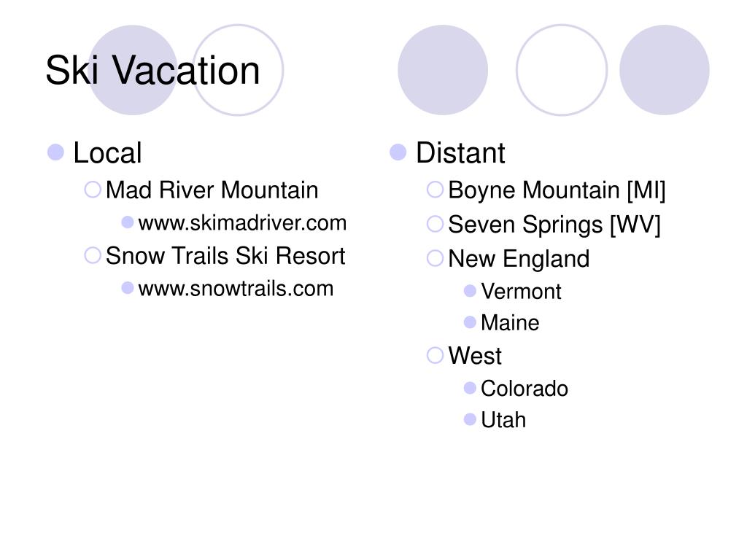Click the Colorado list item
The width and height of the screenshot is (747, 560).
525,389
